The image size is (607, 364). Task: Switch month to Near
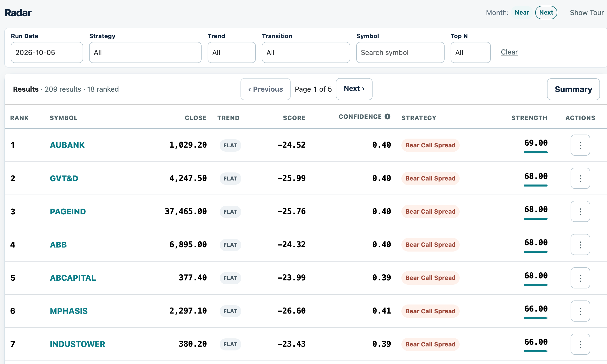point(522,13)
